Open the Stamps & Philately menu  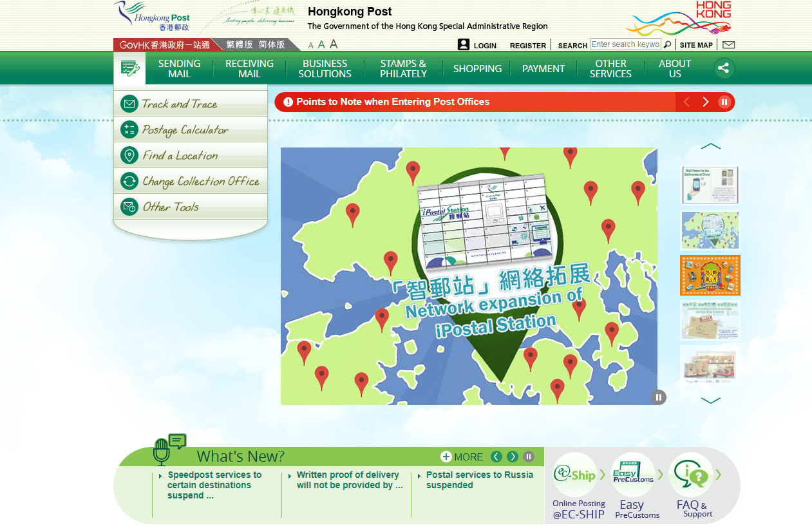pos(403,68)
